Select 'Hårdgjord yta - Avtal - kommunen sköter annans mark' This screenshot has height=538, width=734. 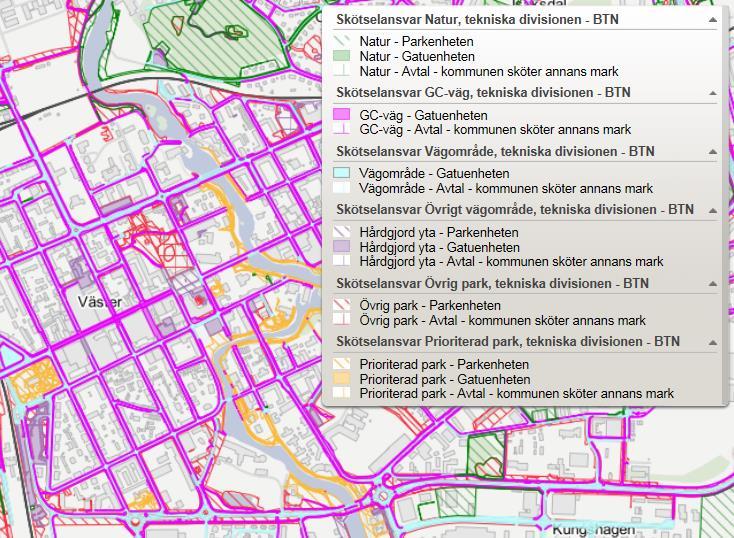(512, 261)
